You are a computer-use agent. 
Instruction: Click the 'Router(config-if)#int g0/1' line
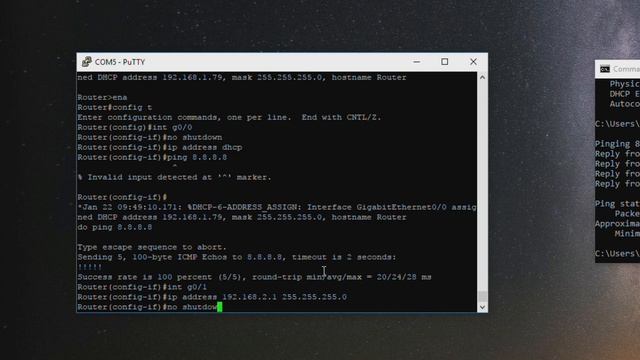tap(142, 287)
